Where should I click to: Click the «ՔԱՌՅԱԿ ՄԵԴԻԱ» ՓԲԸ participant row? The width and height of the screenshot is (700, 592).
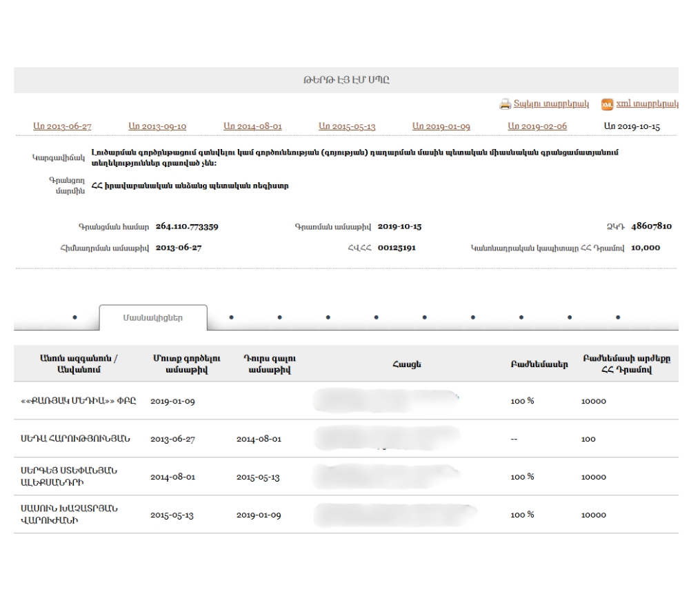click(79, 402)
